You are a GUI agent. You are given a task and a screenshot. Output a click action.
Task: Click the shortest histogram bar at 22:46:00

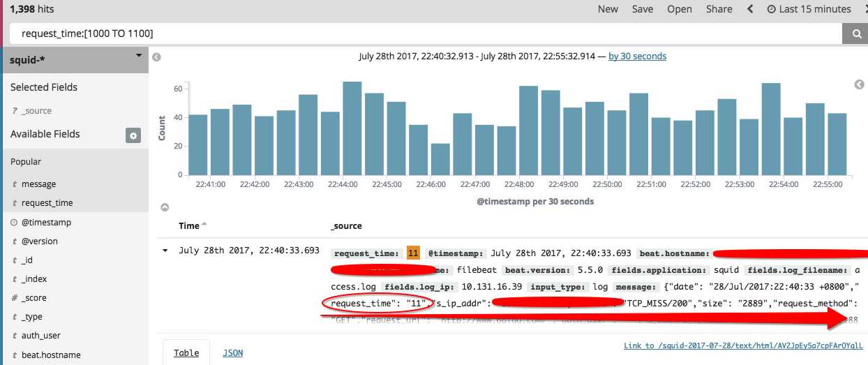[440, 159]
